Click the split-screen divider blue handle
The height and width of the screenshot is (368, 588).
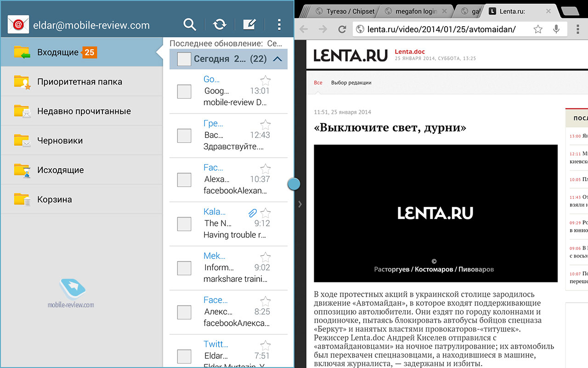pyautogui.click(x=294, y=184)
